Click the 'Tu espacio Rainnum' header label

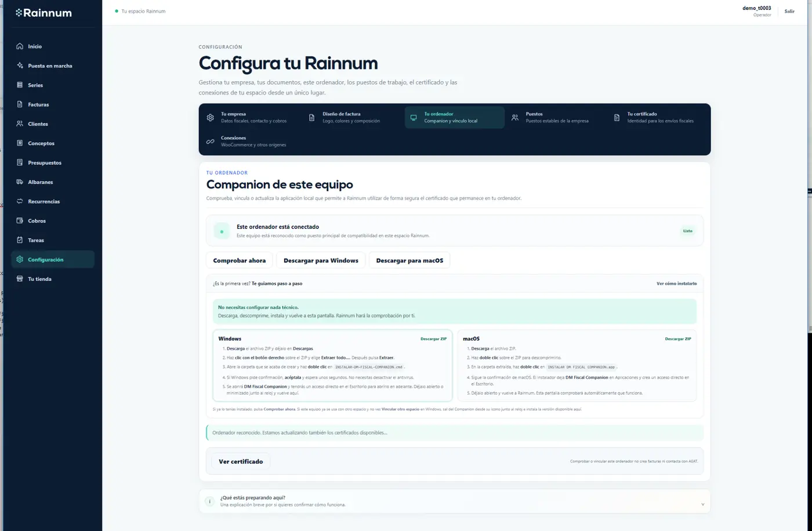click(143, 11)
